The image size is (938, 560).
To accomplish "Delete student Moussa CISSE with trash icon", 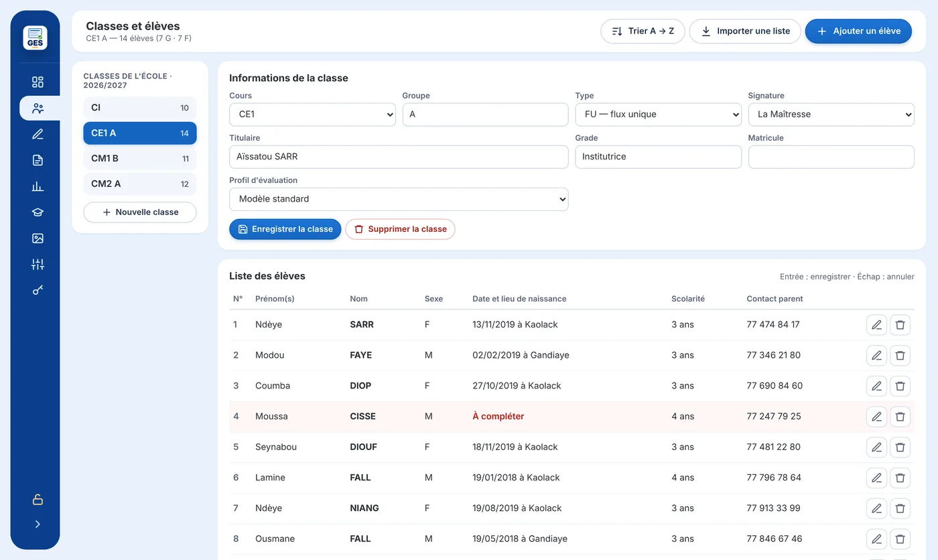I will pos(900,417).
